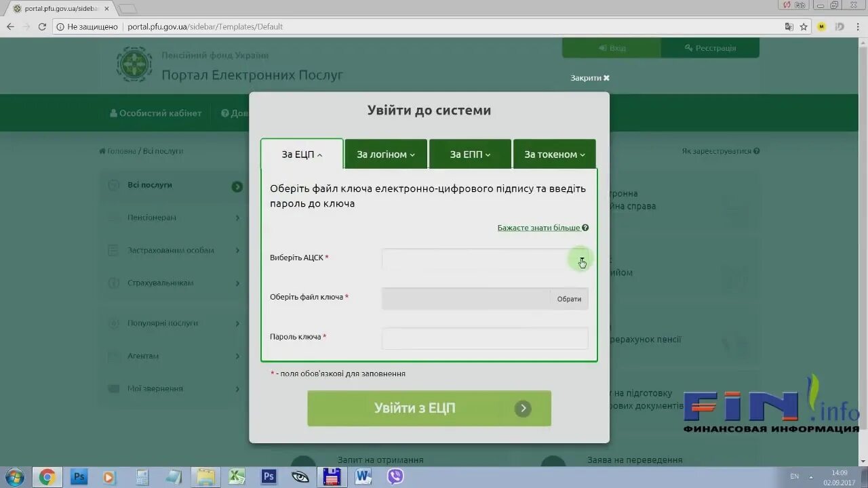Open the За ЕЦП login tab
Screen dimensions: 868x488
point(302,155)
